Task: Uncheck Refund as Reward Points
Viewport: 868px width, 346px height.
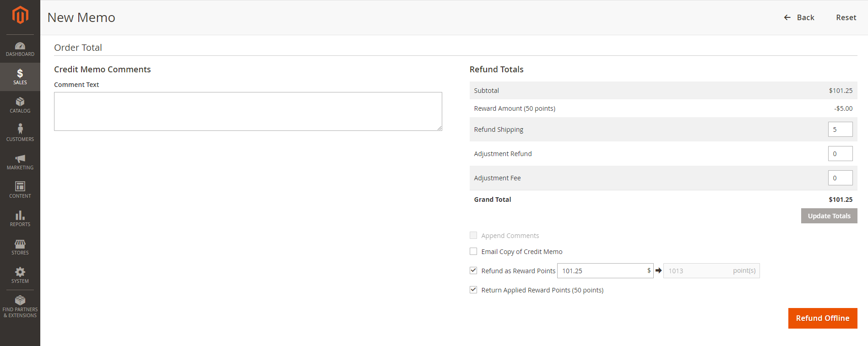Action: (x=473, y=270)
